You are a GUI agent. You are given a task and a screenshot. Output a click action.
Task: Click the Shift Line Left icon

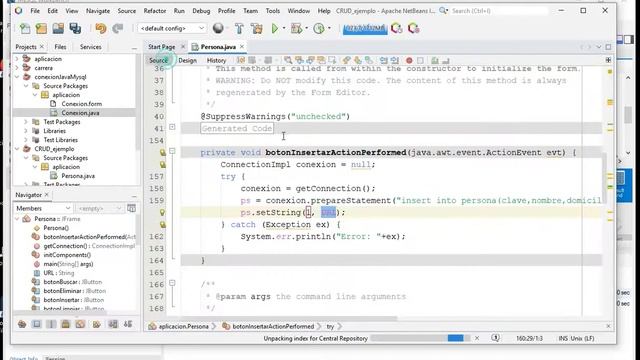pyautogui.click(x=383, y=60)
